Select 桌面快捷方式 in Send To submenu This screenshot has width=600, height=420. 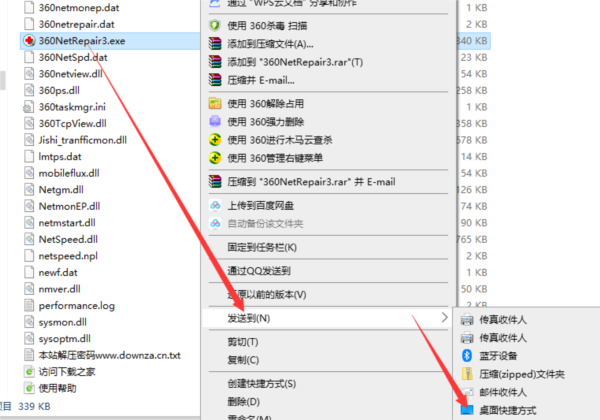[x=527, y=410]
